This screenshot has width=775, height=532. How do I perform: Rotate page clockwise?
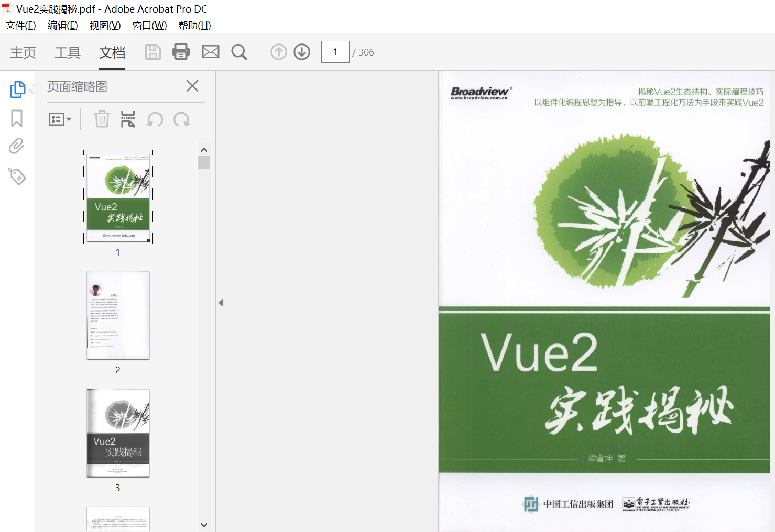[x=182, y=119]
